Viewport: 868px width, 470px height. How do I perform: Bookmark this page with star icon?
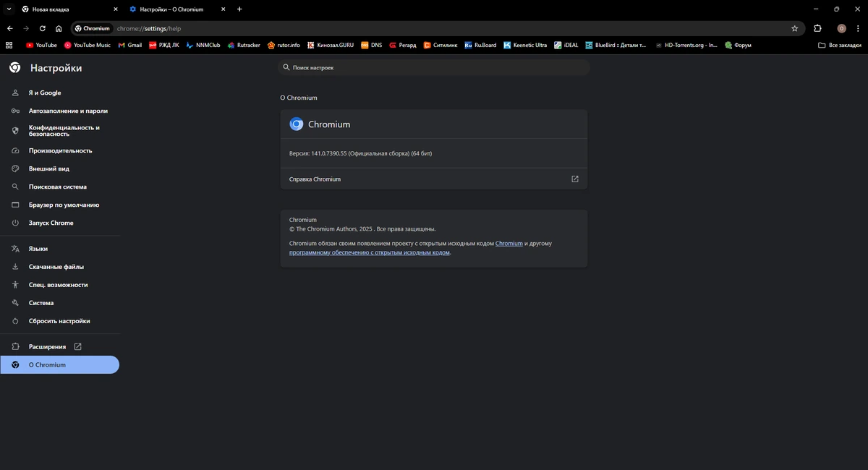[795, 28]
